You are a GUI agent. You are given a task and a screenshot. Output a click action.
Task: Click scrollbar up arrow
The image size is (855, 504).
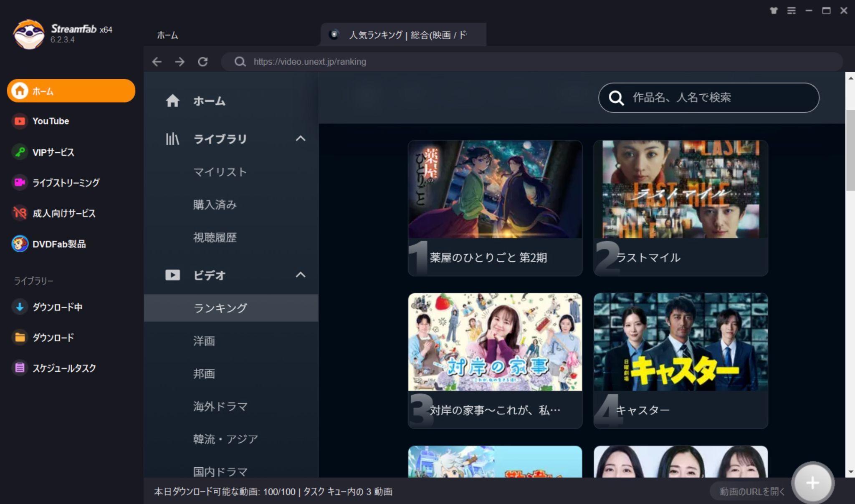(850, 78)
